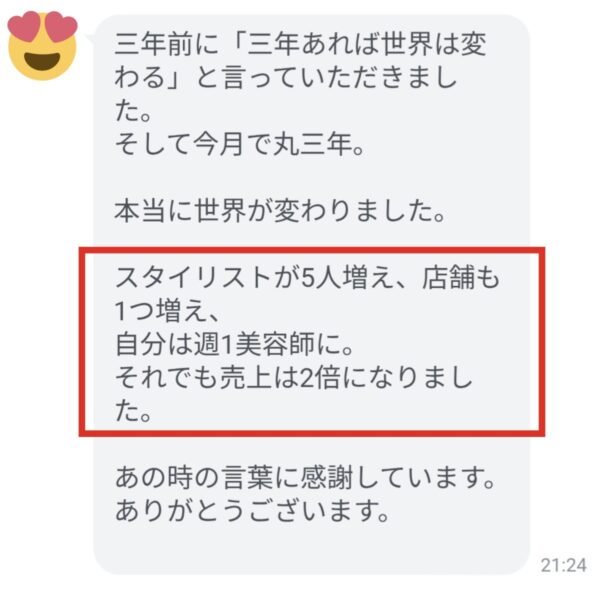600x600 pixels.
Task: Click the heart-eyes emoji avatar
Action: point(42,46)
